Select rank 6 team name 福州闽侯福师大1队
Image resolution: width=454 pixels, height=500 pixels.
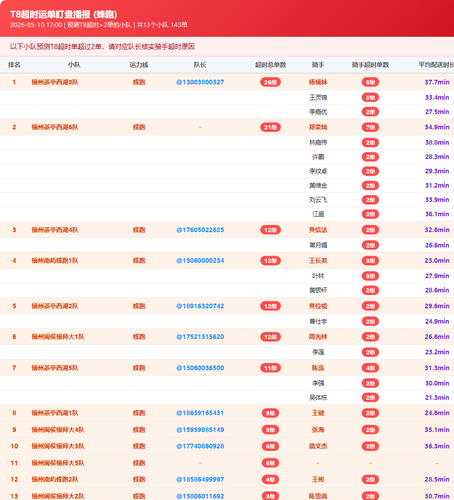point(58,337)
